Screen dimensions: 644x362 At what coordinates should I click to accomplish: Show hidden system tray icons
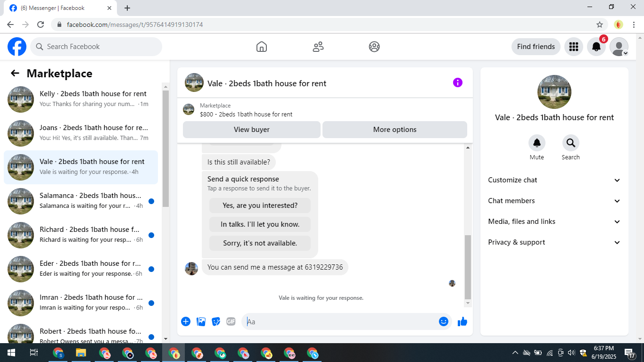coord(515,353)
